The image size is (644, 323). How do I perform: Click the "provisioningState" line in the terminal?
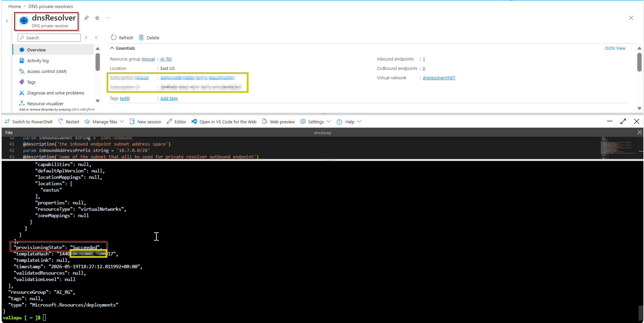tap(58, 248)
